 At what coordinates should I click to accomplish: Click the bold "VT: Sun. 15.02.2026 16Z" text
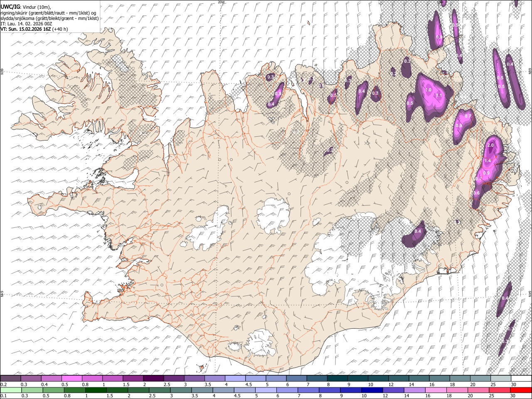click(x=26, y=29)
